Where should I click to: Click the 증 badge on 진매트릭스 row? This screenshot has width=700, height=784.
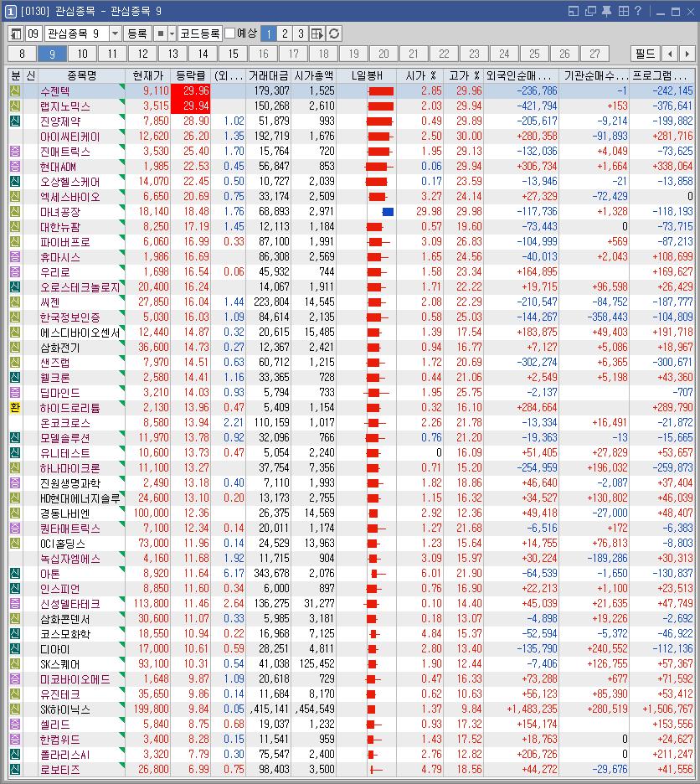[15, 152]
